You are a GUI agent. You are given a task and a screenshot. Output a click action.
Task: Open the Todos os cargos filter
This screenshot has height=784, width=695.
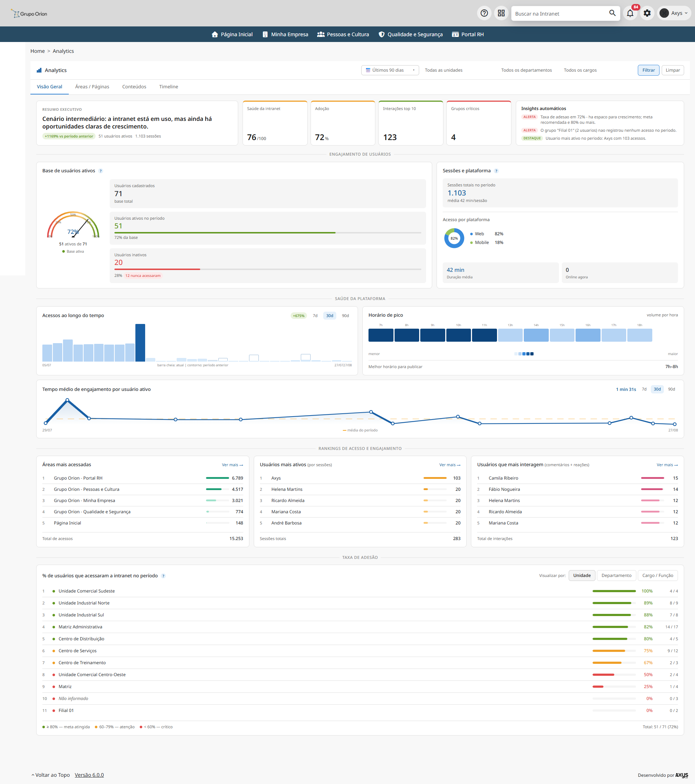580,70
